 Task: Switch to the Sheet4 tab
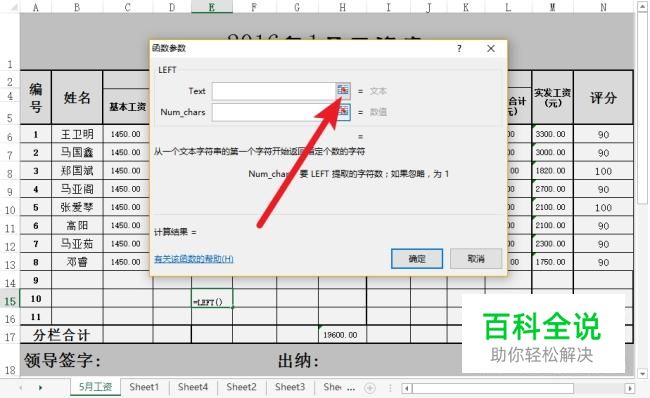pos(193,387)
